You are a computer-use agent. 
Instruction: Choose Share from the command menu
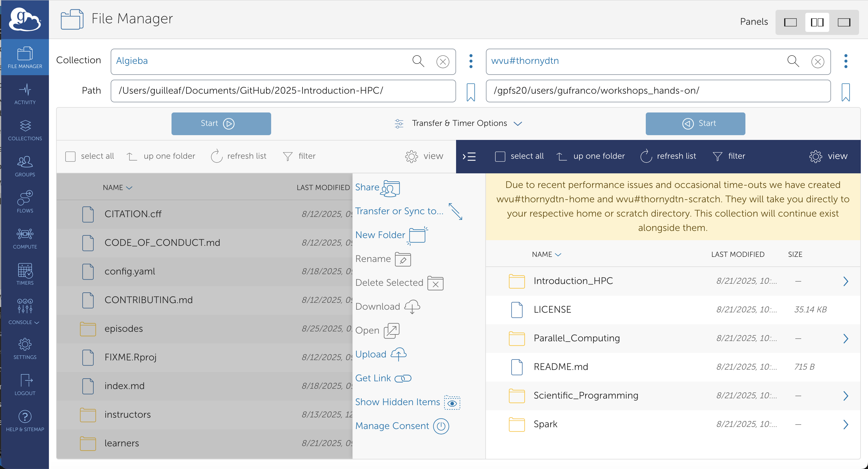pyautogui.click(x=377, y=188)
